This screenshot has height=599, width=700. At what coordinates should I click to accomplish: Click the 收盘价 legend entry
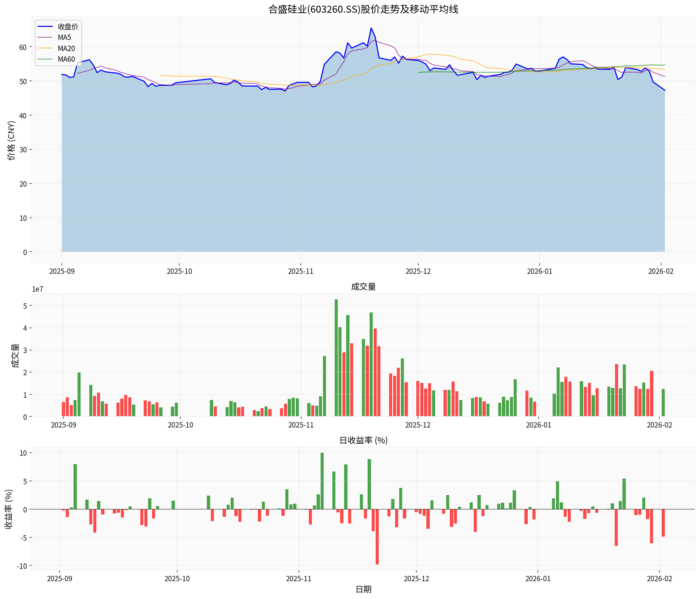(67, 27)
